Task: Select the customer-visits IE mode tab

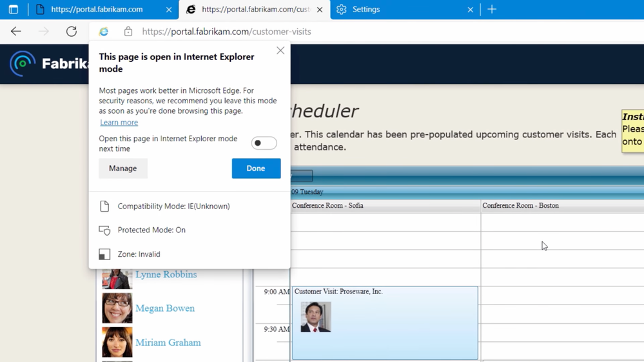Action: [x=254, y=10]
